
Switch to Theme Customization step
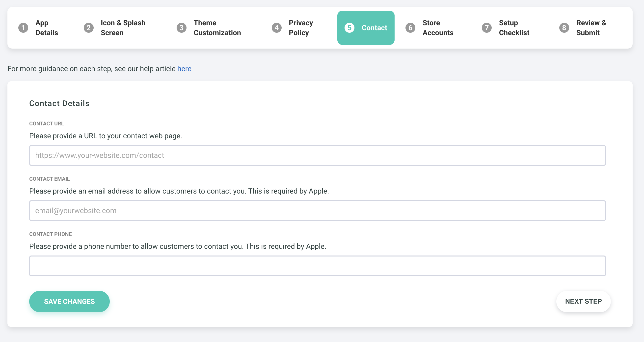217,28
